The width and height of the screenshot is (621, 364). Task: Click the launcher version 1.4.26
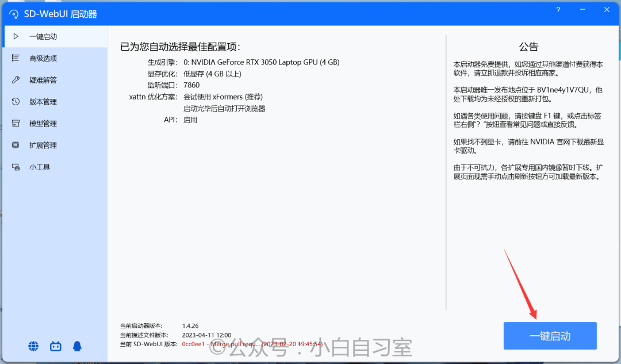pyautogui.click(x=190, y=326)
